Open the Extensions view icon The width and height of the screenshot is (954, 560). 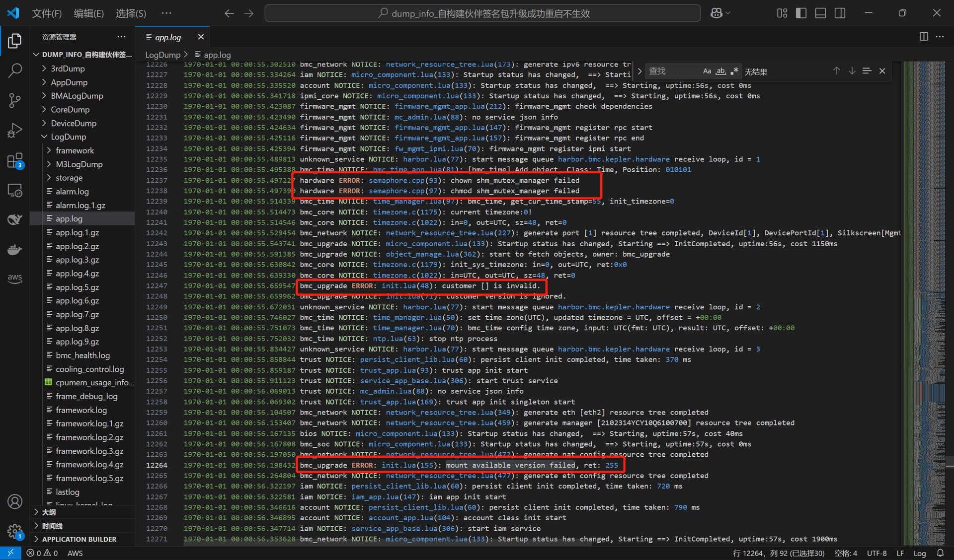[15, 161]
